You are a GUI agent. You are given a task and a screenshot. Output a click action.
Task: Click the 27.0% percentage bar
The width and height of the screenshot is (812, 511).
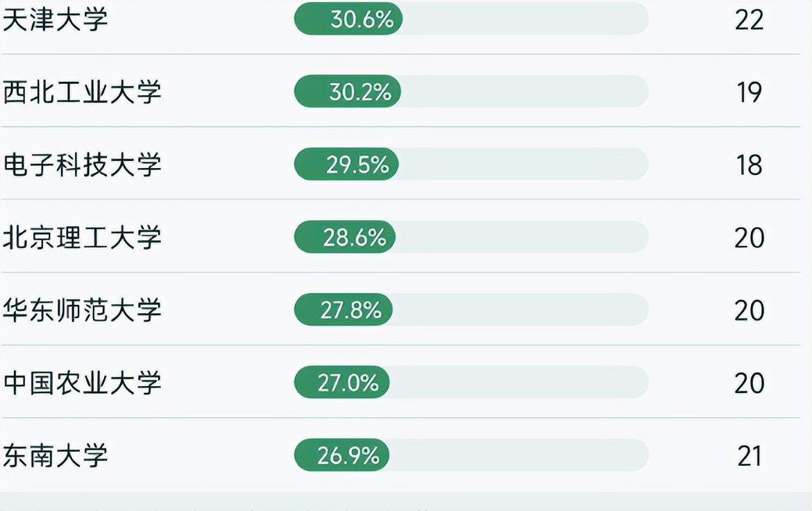click(342, 383)
